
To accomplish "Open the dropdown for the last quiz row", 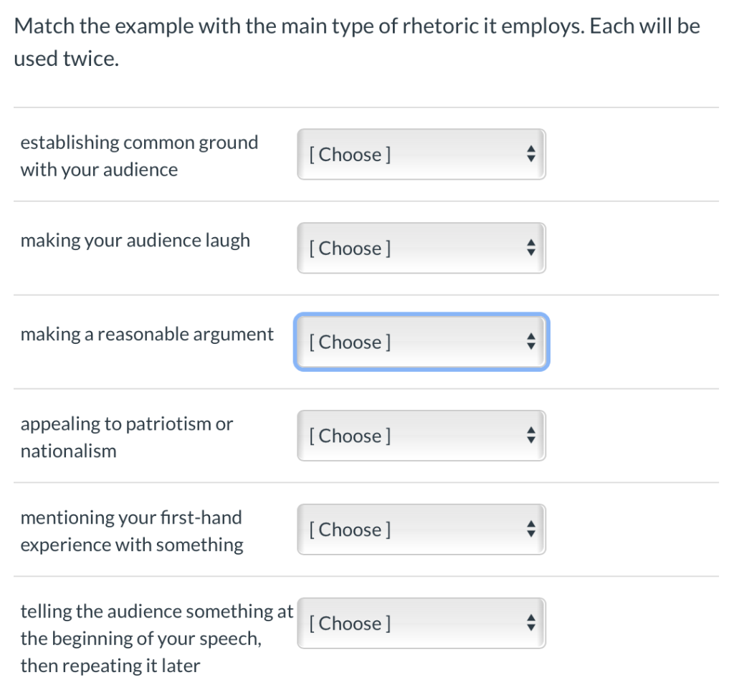I will 421,623.
